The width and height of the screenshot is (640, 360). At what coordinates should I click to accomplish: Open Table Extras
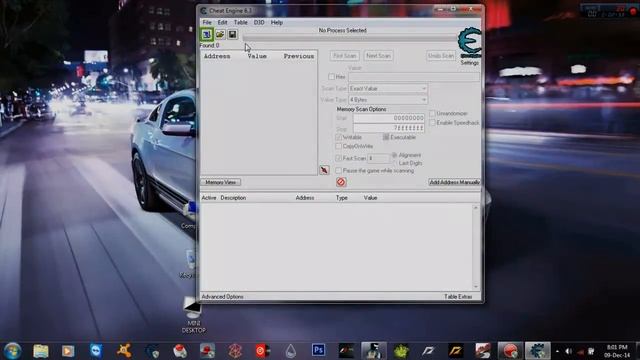click(458, 297)
